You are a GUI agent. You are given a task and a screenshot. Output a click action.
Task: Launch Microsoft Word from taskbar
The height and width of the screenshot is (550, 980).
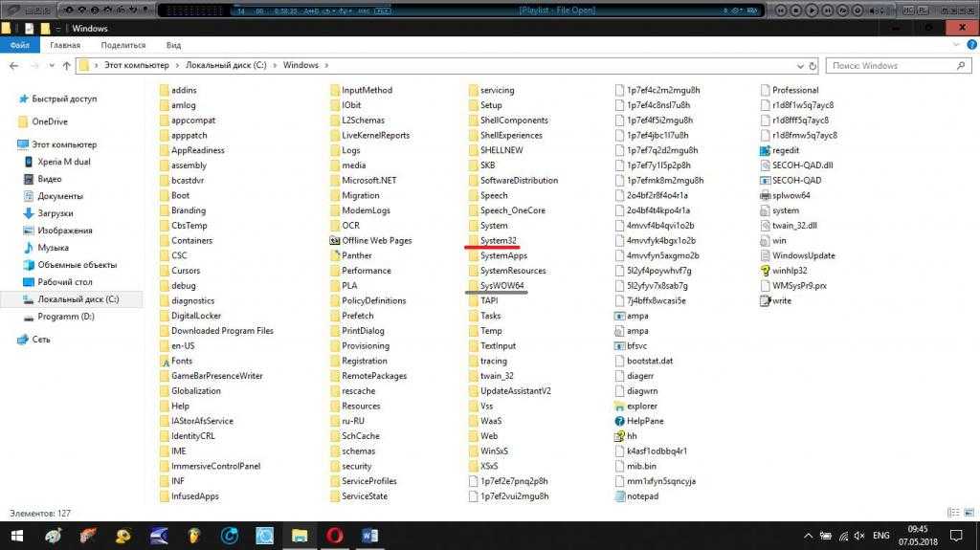(370, 536)
